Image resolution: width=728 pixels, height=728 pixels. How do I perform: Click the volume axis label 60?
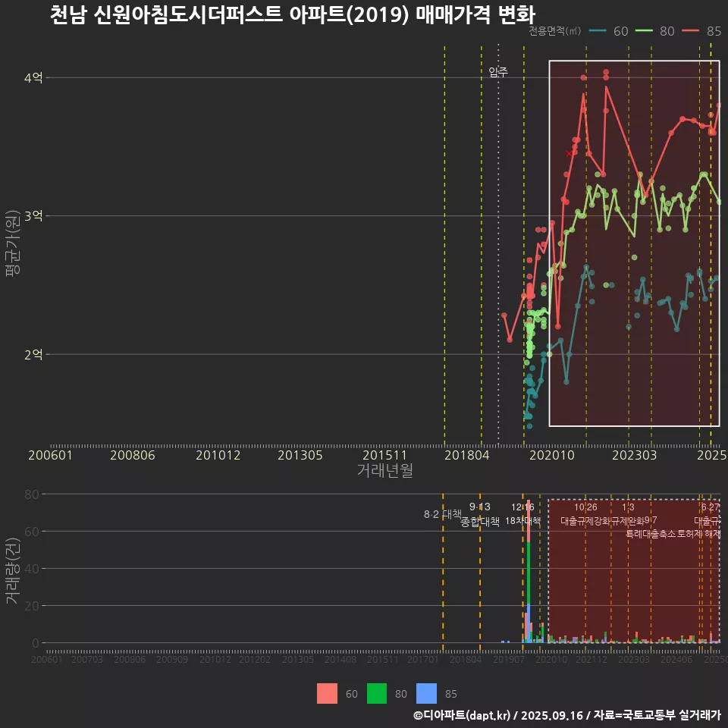(32, 532)
